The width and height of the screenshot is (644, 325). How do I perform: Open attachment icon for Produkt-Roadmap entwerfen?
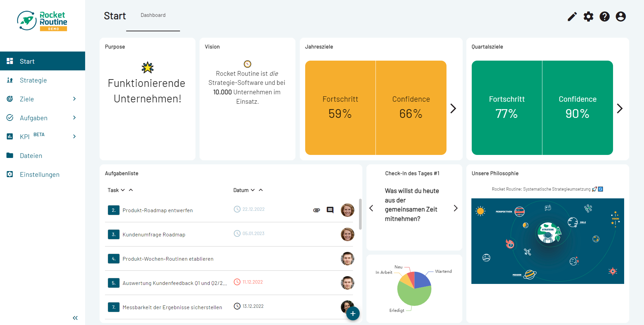click(316, 210)
